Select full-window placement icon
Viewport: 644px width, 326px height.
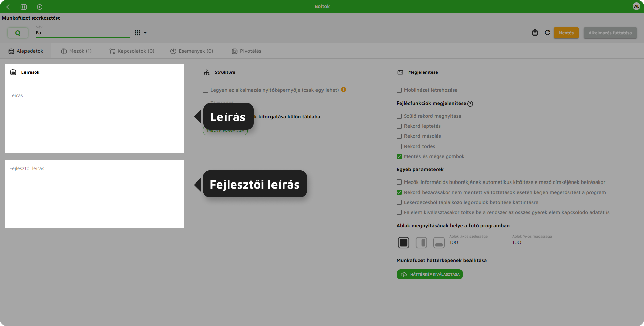404,242
